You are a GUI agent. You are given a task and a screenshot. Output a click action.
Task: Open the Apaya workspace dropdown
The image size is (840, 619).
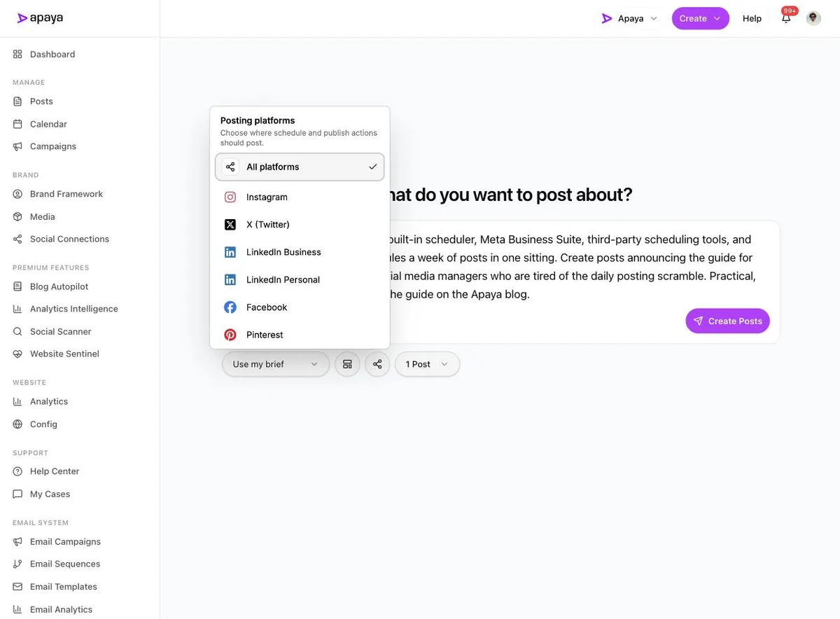click(629, 18)
